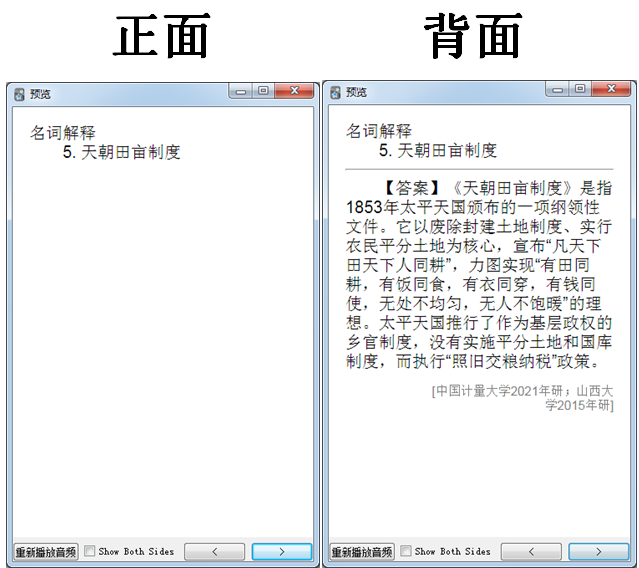
Task: Maximize the left preview window
Action: pyautogui.click(x=263, y=91)
